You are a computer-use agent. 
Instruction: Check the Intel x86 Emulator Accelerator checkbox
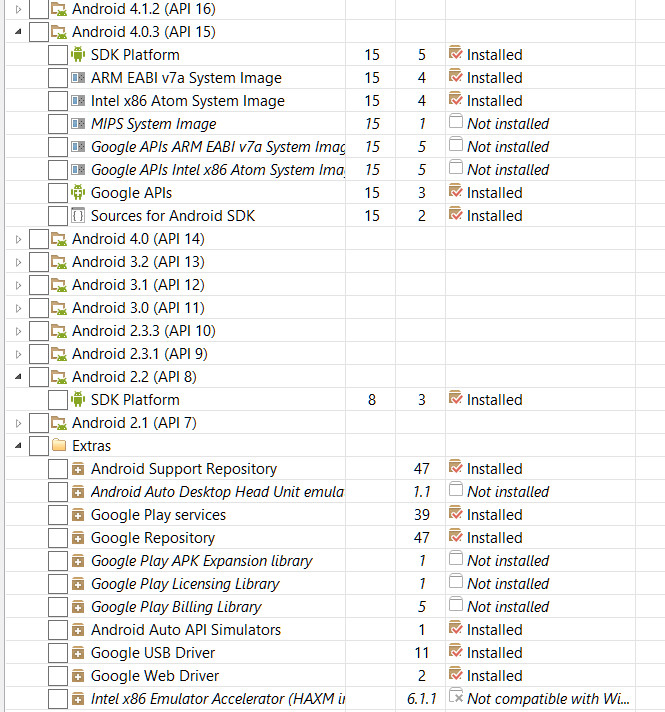point(58,699)
